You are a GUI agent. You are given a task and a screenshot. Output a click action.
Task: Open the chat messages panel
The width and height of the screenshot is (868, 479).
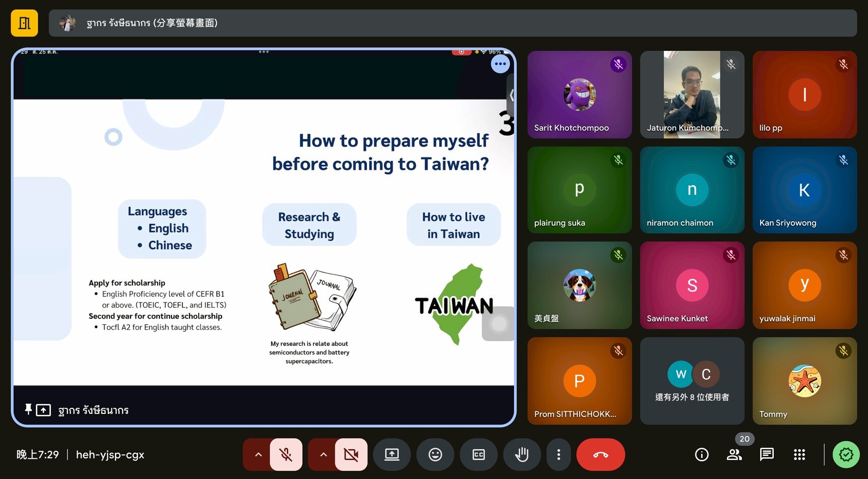(x=767, y=455)
